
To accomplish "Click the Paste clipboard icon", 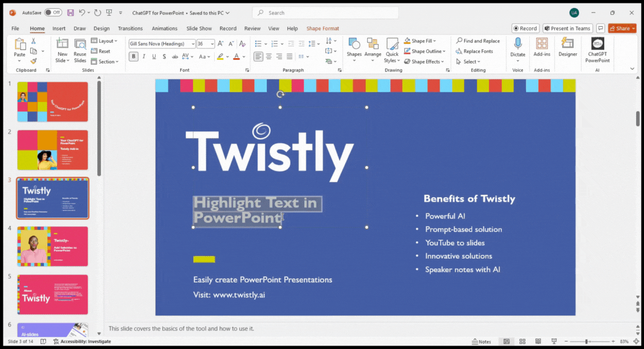I will 20,45.
